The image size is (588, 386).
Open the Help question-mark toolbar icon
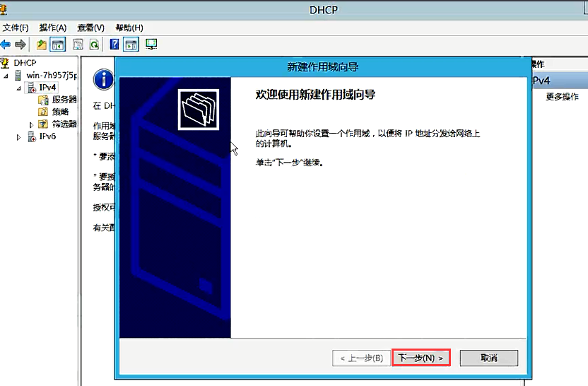(x=114, y=45)
